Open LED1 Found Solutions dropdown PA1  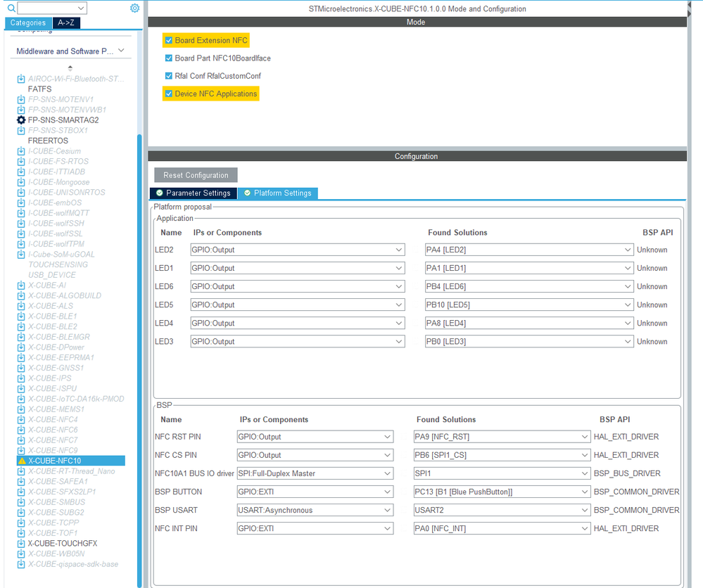click(x=529, y=268)
